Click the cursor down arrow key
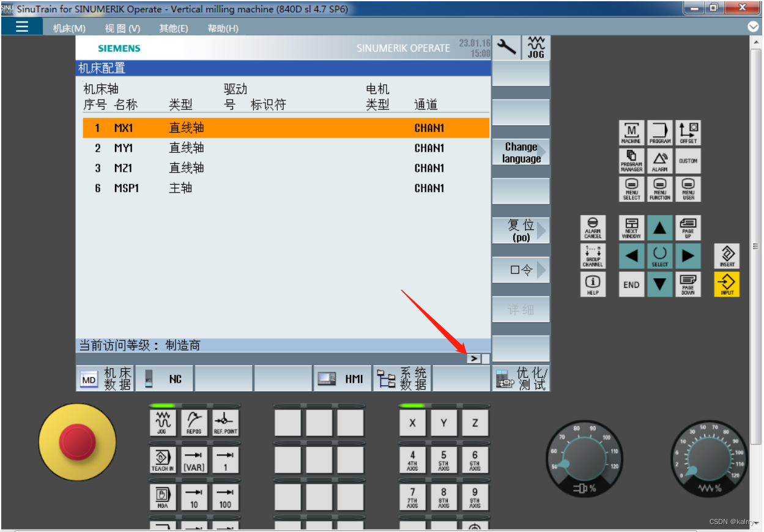The width and height of the screenshot is (764, 532). click(x=660, y=284)
